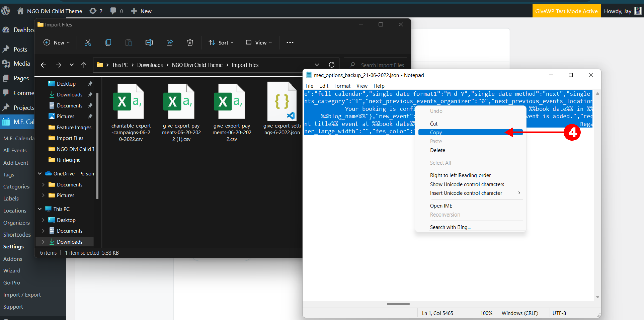This screenshot has height=320, width=644.
Task: Select Feature Images folder in navigation pane
Action: (70, 127)
